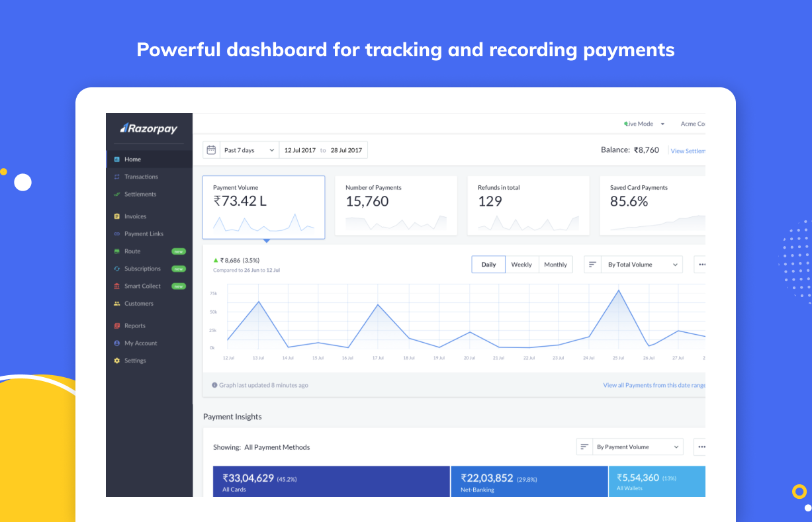Click the Smart Collect bank icon
Viewport: 812px width, 522px height.
tap(116, 286)
